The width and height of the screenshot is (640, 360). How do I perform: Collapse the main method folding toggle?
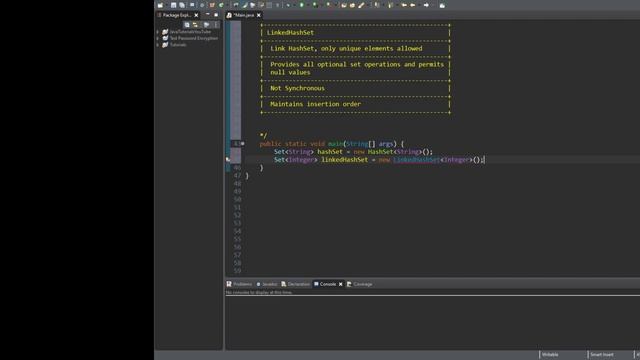click(x=242, y=144)
